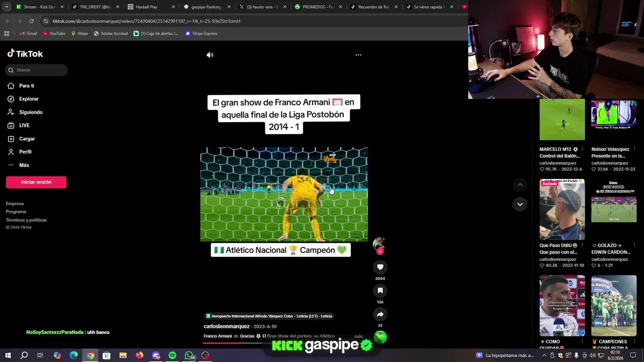Open the CAMPEONES COPA video thumbnail
The height and width of the screenshot is (362, 644).
614,306
